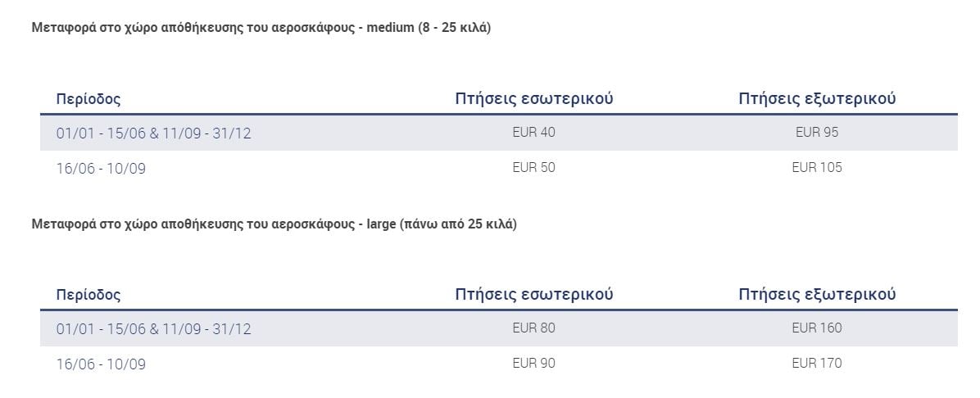Click the EUR 80 price cell
Image resolution: width=980 pixels, height=398 pixels.
tap(534, 328)
